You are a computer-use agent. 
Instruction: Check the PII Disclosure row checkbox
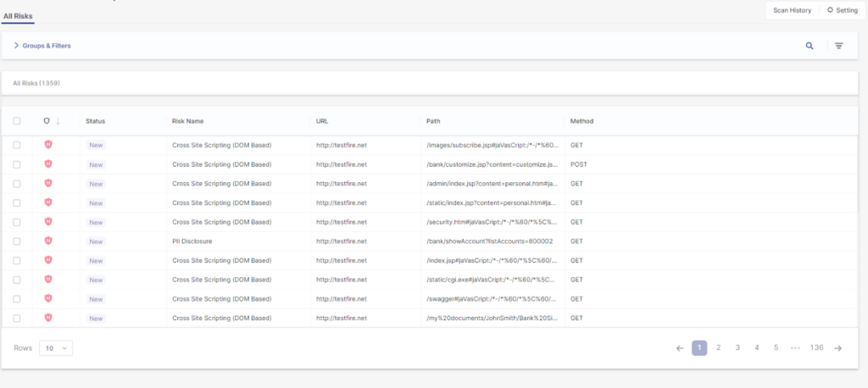pyautogui.click(x=17, y=241)
